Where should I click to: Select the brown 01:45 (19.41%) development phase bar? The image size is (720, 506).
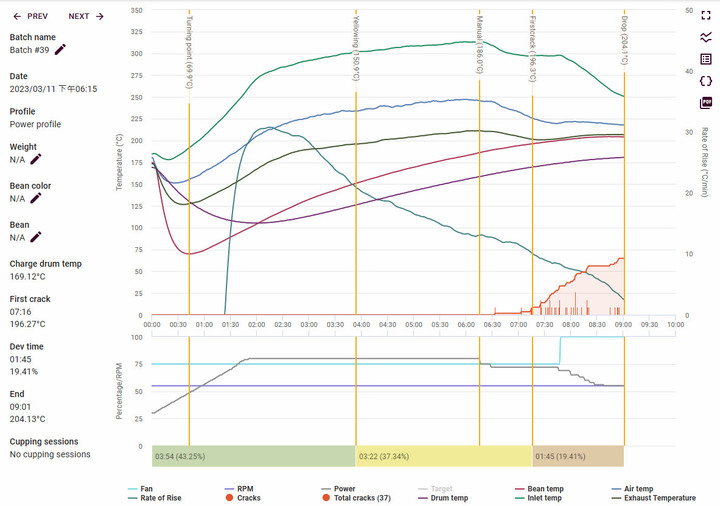(x=578, y=456)
